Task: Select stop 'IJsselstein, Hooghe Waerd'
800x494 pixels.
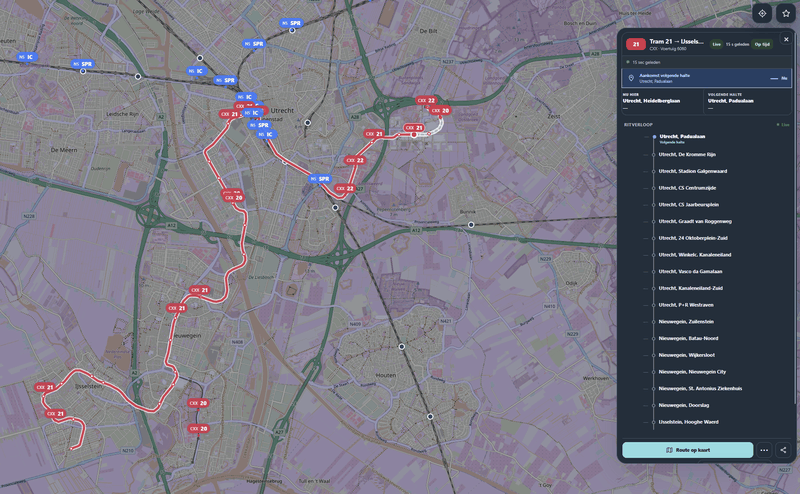Action: point(688,422)
